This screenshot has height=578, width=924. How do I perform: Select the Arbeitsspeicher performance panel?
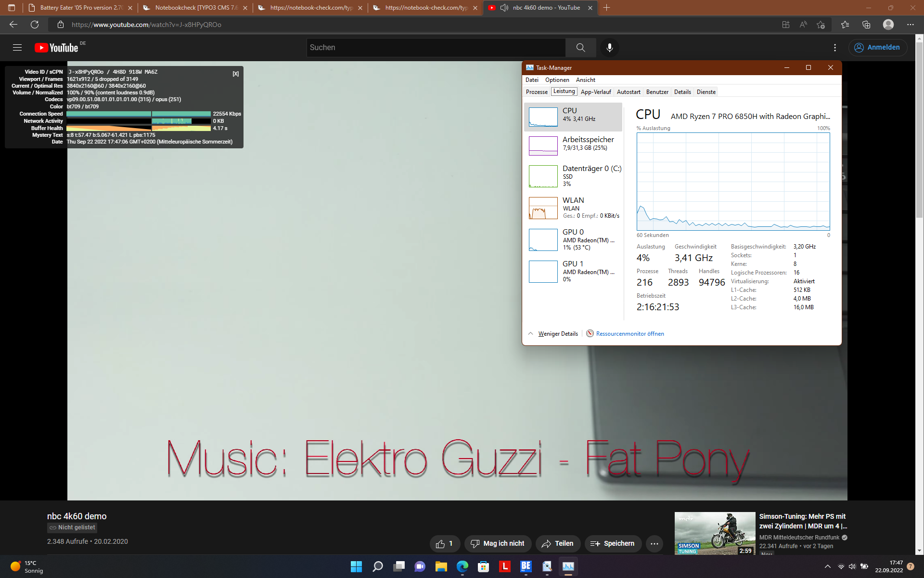coord(573,144)
